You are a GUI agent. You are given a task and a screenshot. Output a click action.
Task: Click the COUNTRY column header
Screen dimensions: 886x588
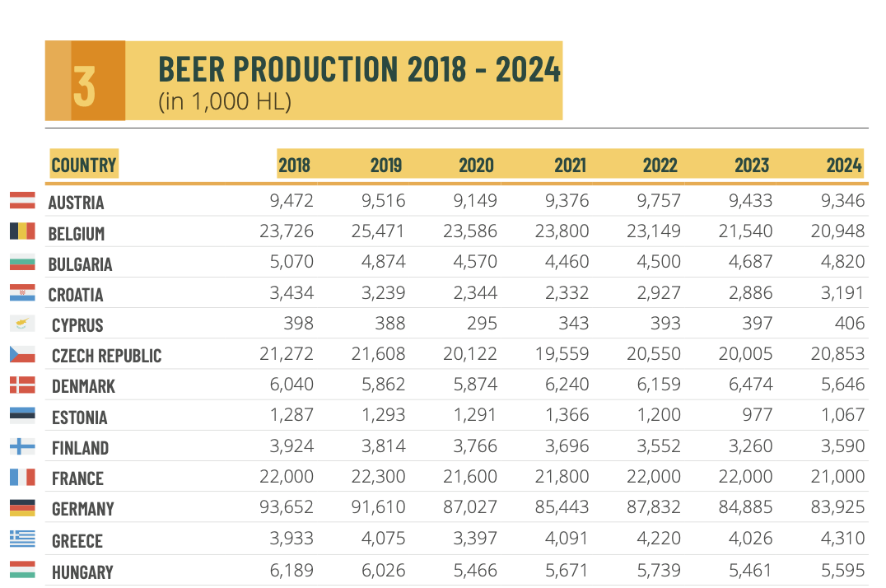coord(84,165)
